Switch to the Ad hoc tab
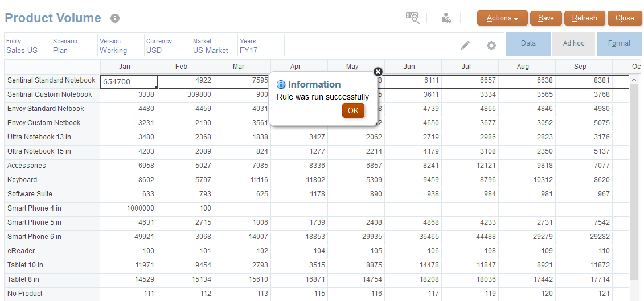 click(x=573, y=44)
